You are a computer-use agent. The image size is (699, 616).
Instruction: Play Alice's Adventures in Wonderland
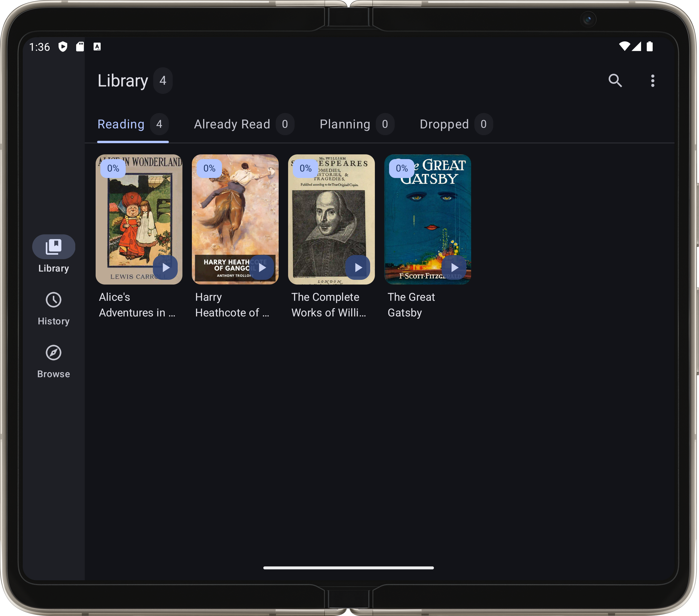pos(166,267)
